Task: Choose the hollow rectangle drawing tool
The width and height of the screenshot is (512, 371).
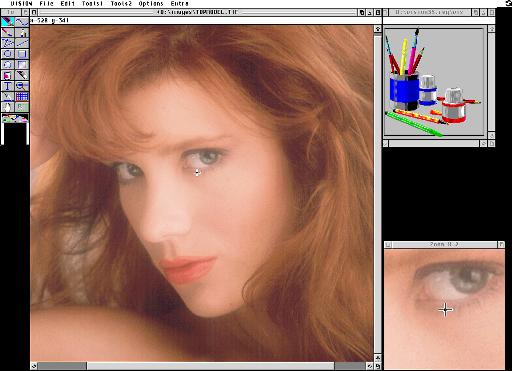Action: pyautogui.click(x=22, y=54)
